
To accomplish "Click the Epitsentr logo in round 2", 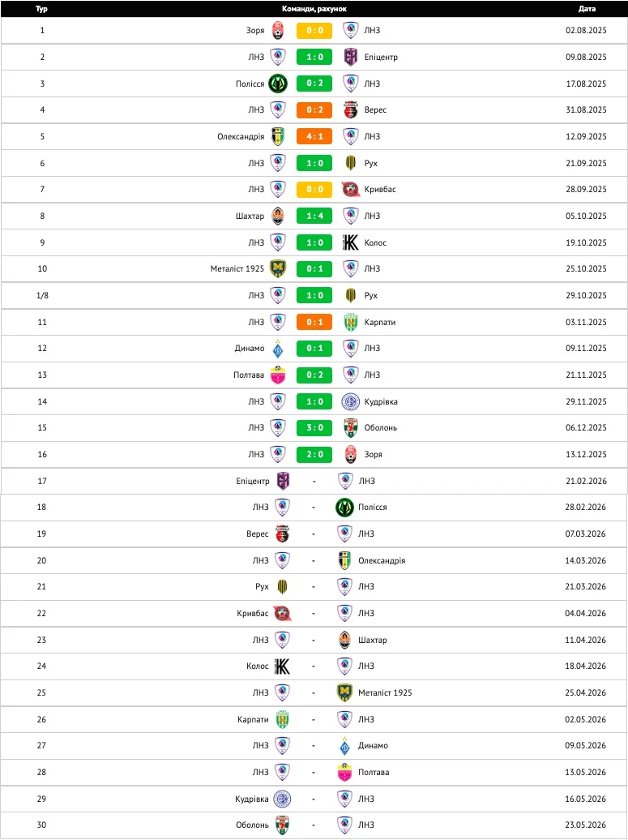I will tap(351, 57).
